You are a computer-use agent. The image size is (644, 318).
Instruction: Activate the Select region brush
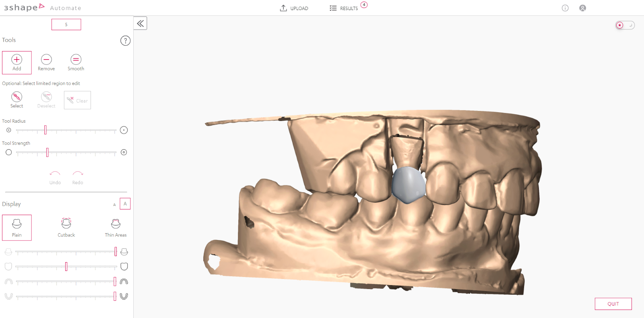click(17, 100)
